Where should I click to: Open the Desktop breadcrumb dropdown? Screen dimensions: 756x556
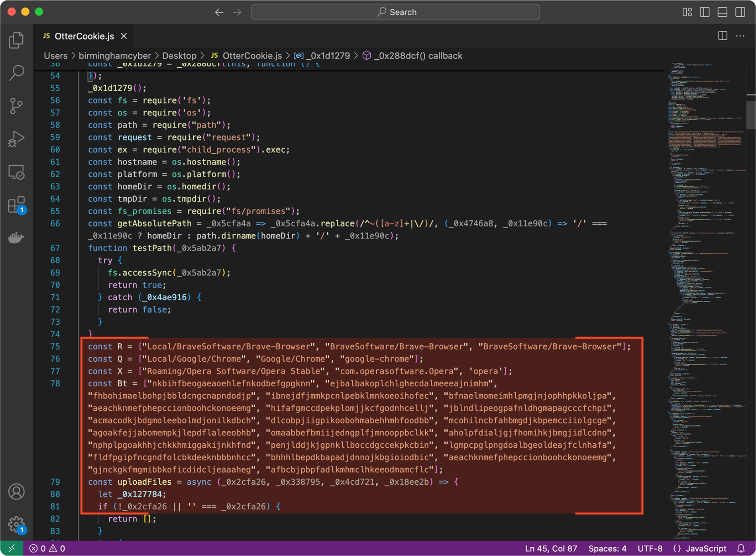tap(179, 56)
